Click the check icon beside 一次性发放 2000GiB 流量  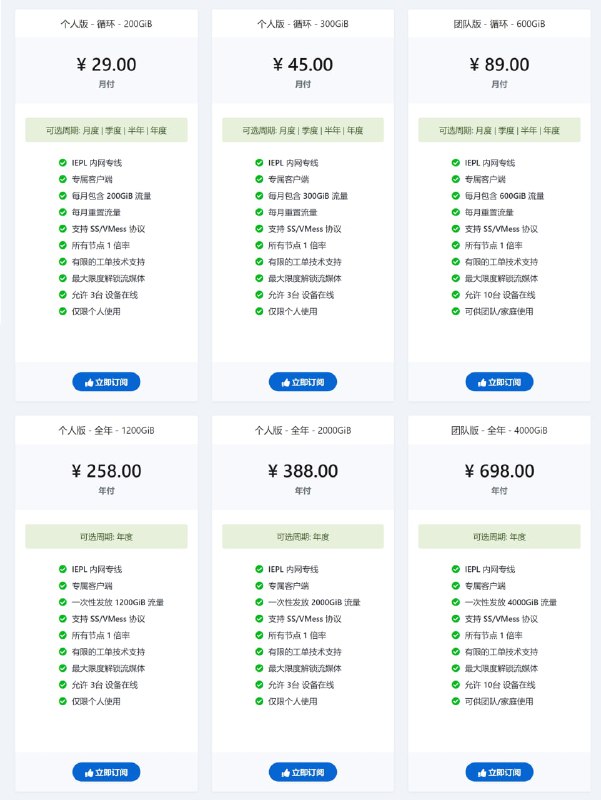click(259, 602)
